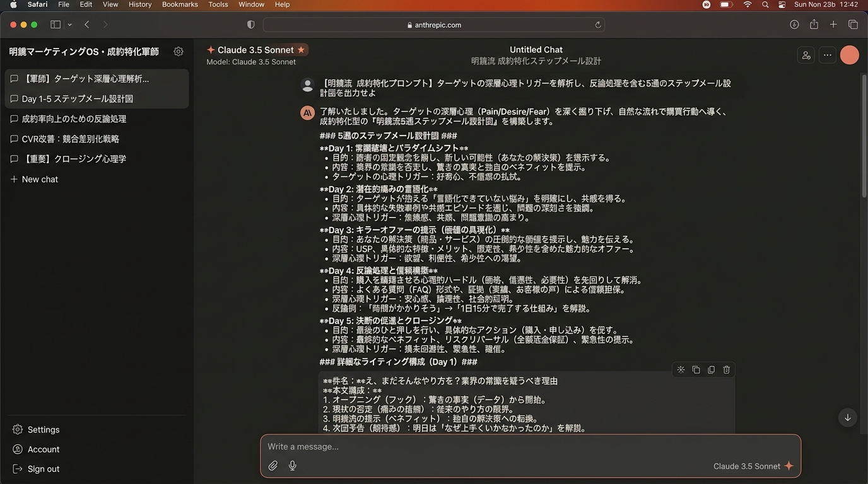This screenshot has height=484, width=868.
Task: Go back with Safari back arrow
Action: [87, 25]
